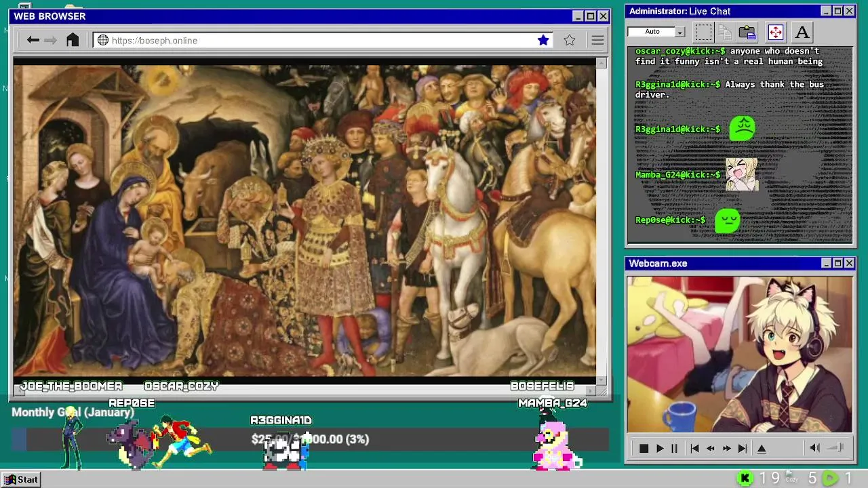Click the boseph.online address field
This screenshot has width=868, height=488.
322,40
